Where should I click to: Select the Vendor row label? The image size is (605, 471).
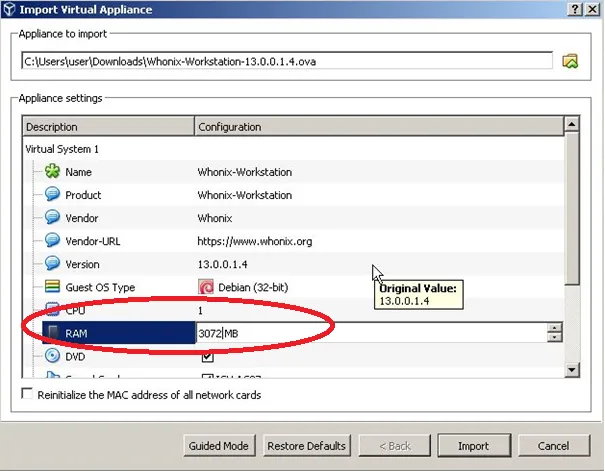[x=81, y=218]
